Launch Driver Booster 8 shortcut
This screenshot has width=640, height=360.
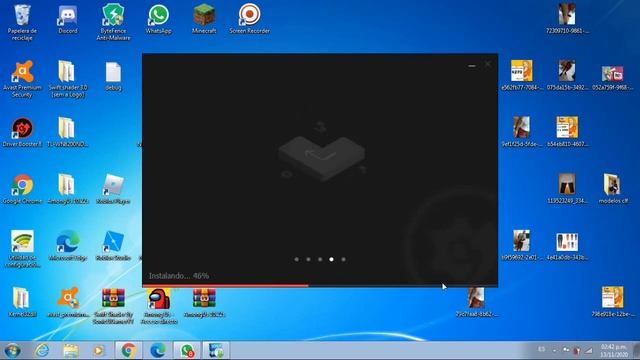click(x=22, y=132)
